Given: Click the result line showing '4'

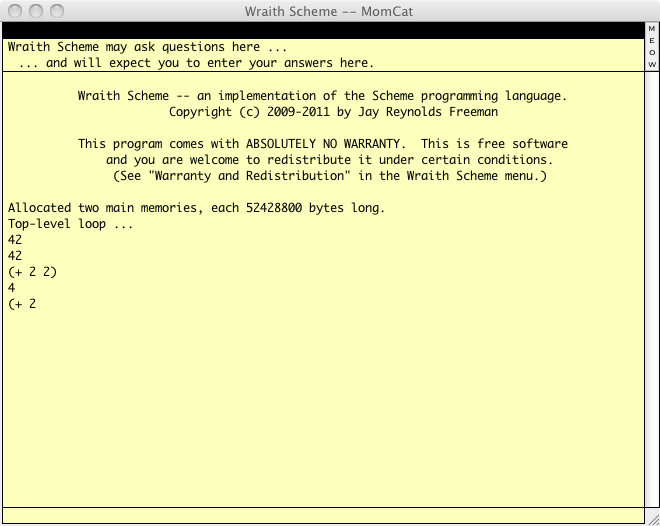Looking at the screenshot, I should click(12, 288).
